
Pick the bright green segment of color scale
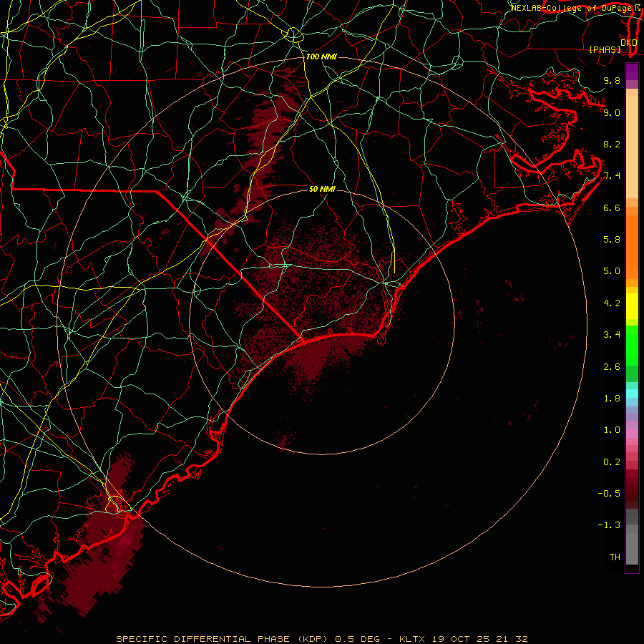632,346
